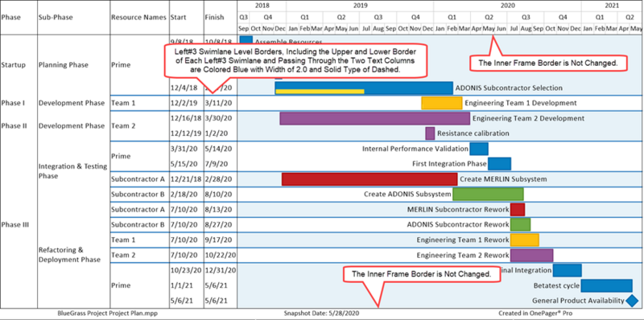
Task: Click the purple Engineering Team 2 Rework bar
Action: pos(532,255)
